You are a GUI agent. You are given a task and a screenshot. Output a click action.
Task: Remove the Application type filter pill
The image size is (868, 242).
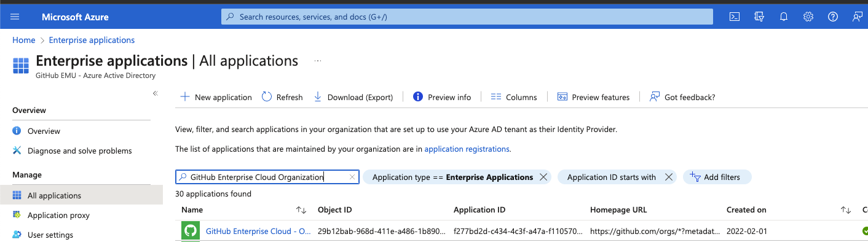[x=543, y=177]
